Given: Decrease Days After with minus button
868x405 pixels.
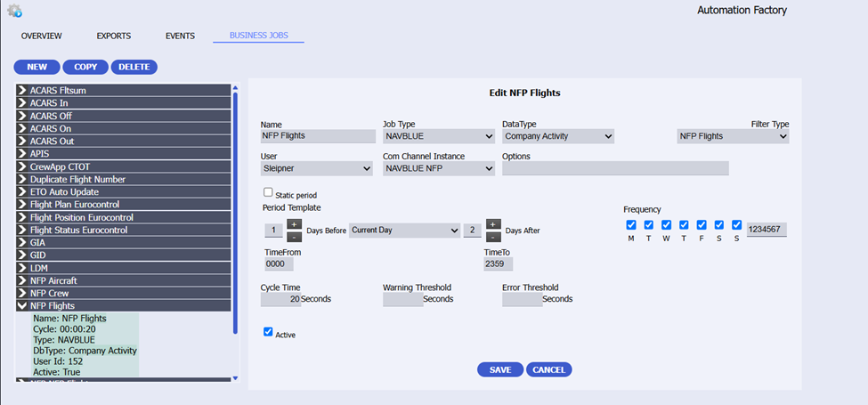Looking at the screenshot, I should (x=493, y=237).
